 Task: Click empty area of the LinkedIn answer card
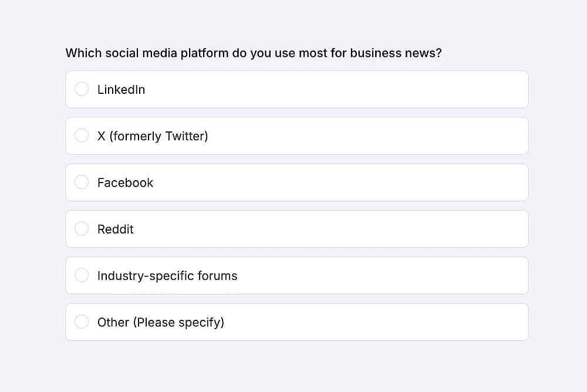point(337,89)
